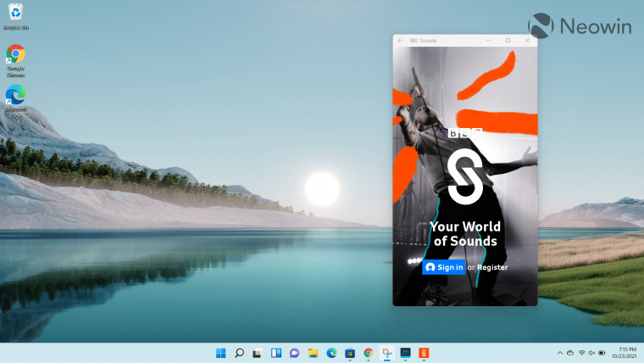Click the Sign in button

tap(443, 267)
